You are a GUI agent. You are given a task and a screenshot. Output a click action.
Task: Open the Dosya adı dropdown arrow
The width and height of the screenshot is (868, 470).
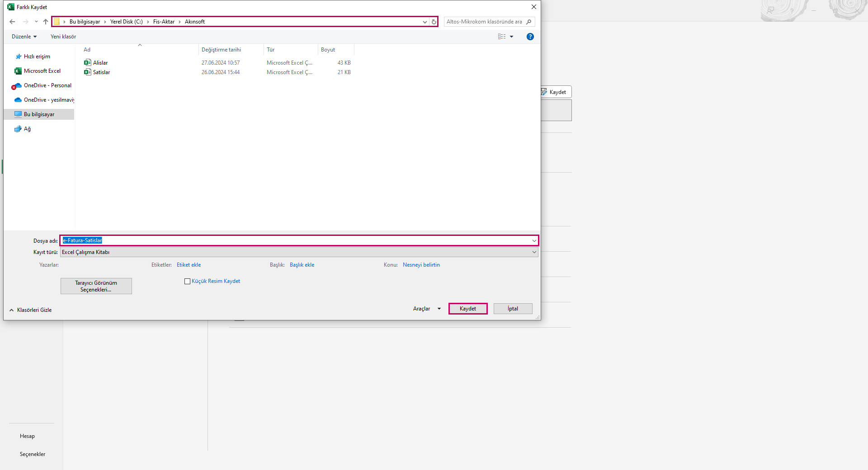click(x=534, y=240)
